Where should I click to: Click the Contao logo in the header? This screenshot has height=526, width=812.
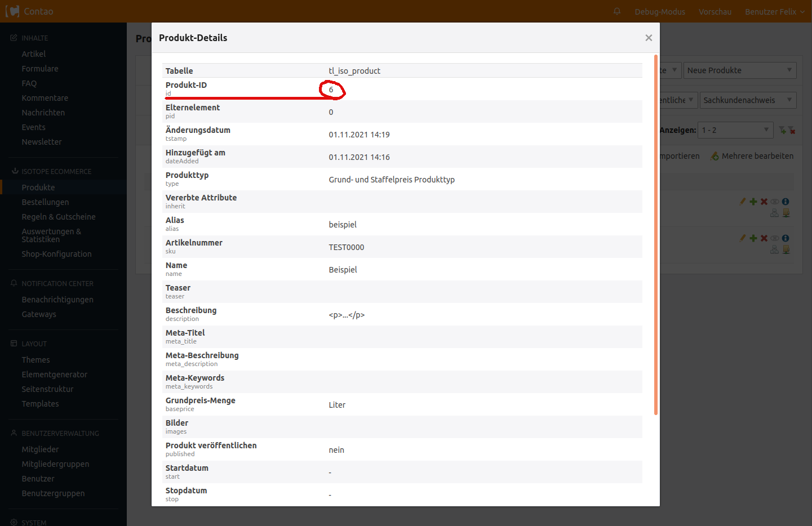[29, 11]
